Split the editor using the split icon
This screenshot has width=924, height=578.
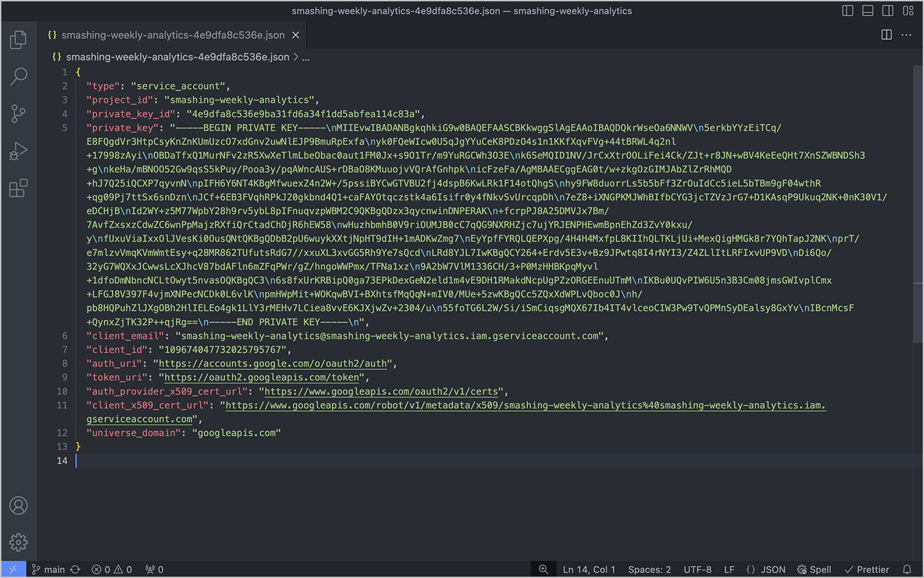pyautogui.click(x=886, y=35)
